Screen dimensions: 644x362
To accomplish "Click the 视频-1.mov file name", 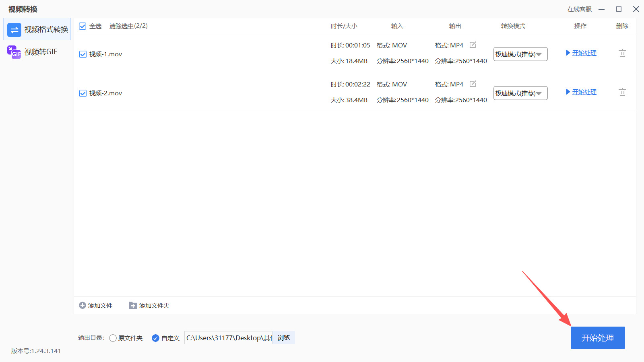I will (105, 54).
